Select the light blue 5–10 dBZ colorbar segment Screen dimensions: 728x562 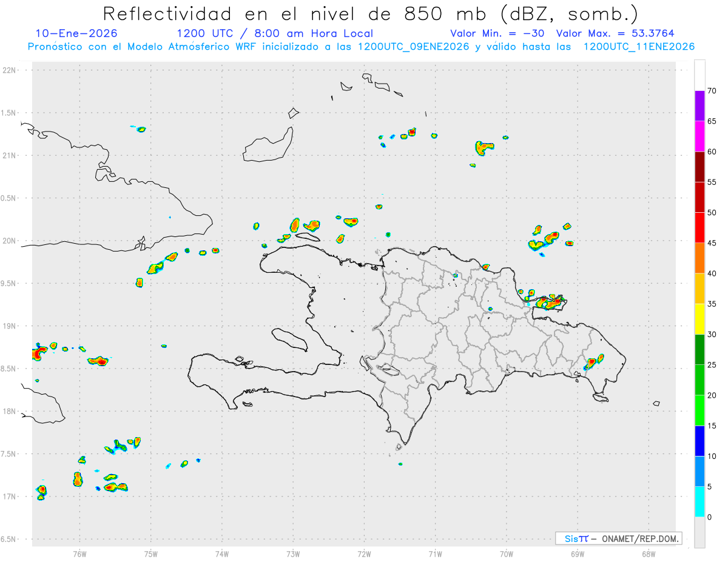pyautogui.click(x=699, y=472)
